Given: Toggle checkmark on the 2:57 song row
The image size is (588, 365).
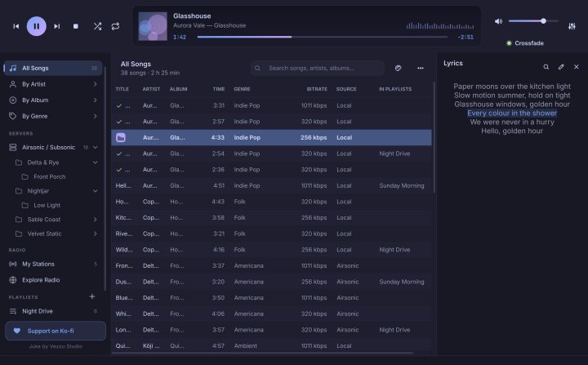Looking at the screenshot, I should pos(119,122).
